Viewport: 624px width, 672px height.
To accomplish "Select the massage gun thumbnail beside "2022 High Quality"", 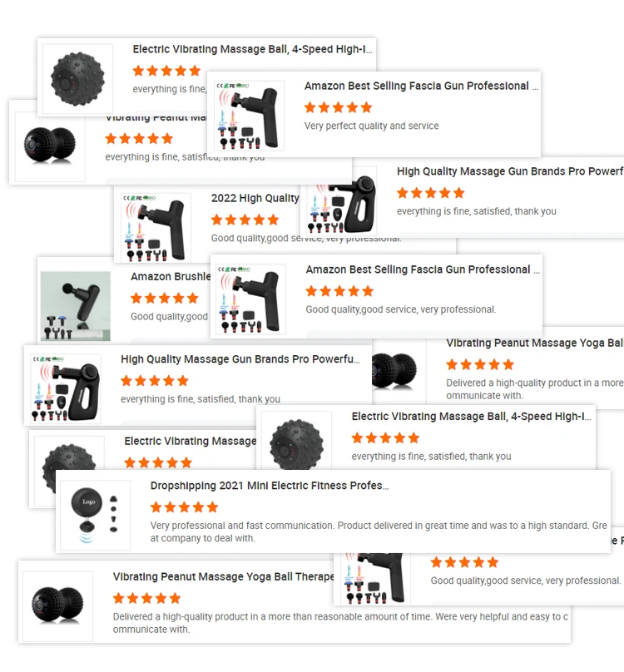I will (x=153, y=228).
